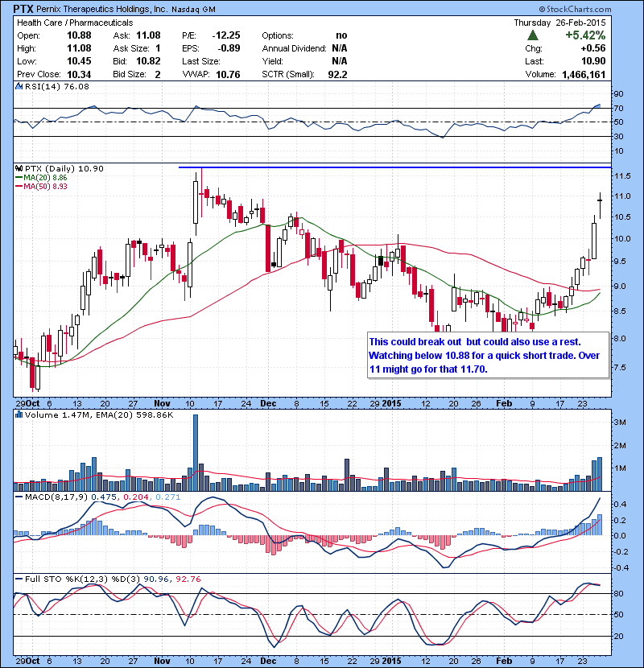644x668 pixels.
Task: Click the Health Care / Pharmaceuticals sector label
Action: click(75, 23)
